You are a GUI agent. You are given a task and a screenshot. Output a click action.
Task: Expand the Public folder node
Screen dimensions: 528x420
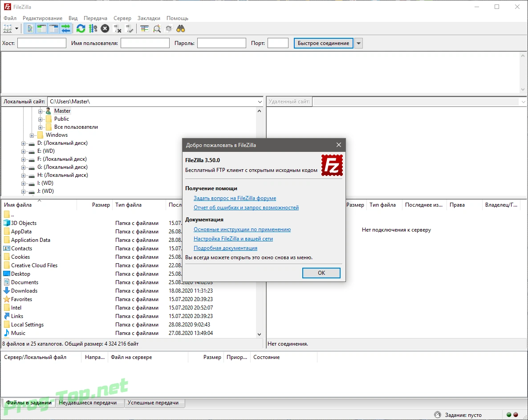[40, 119]
